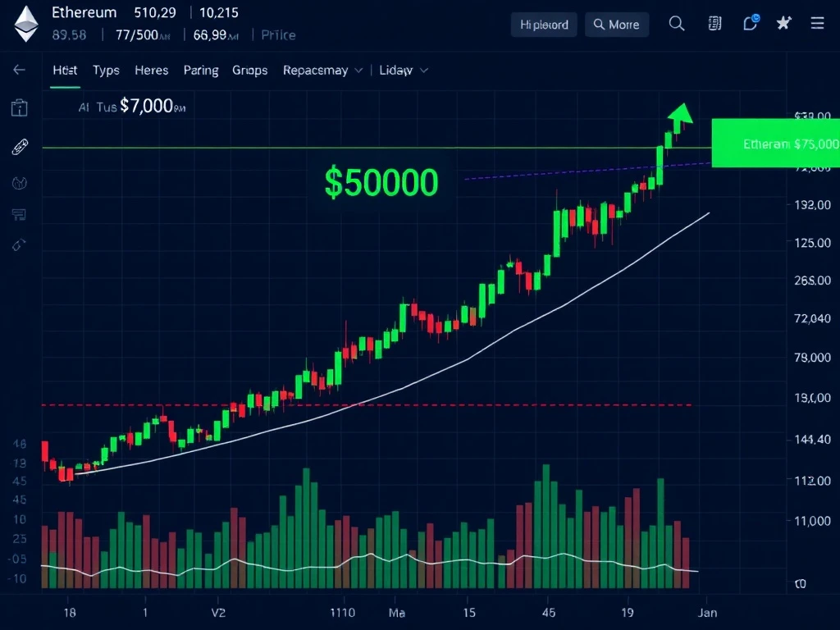
Task: Switch to the Typs tab
Action: coord(106,71)
